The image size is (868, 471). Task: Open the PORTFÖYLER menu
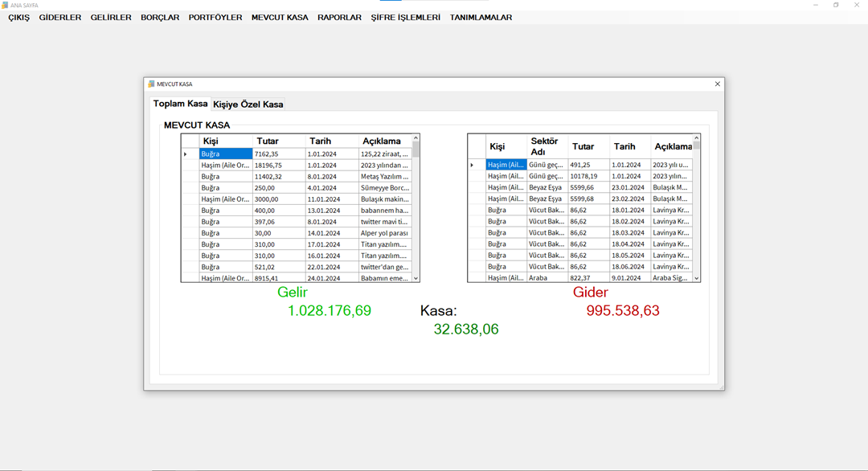pos(215,17)
